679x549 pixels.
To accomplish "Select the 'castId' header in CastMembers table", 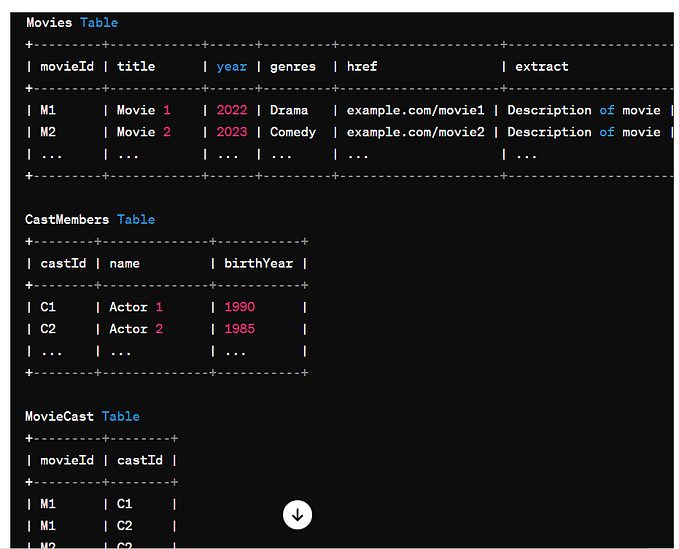I will [x=63, y=264].
